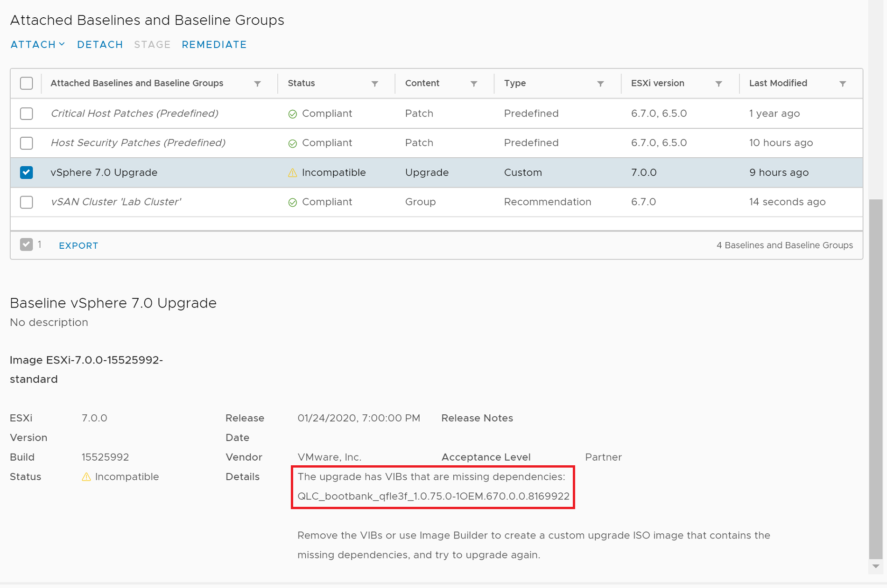Click the Compliant check icon for vSAN Cluster
Image resolution: width=887 pixels, height=588 pixels.
pyautogui.click(x=293, y=203)
